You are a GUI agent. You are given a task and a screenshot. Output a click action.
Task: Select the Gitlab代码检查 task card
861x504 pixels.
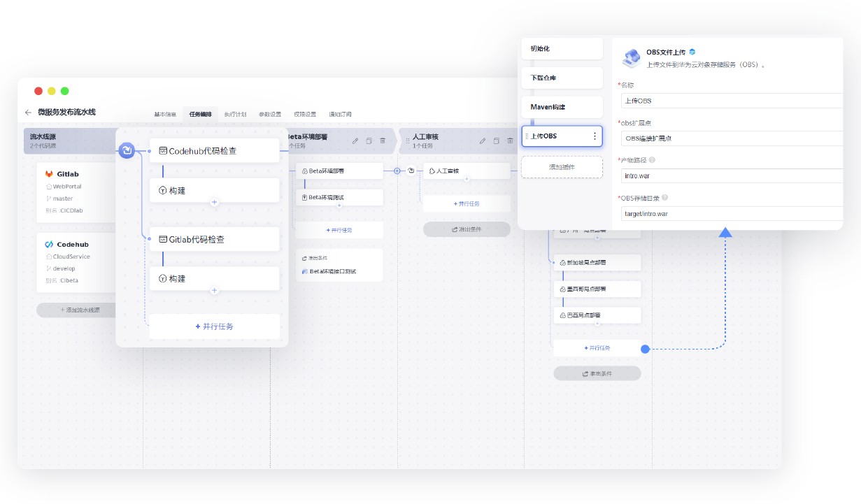tap(214, 239)
